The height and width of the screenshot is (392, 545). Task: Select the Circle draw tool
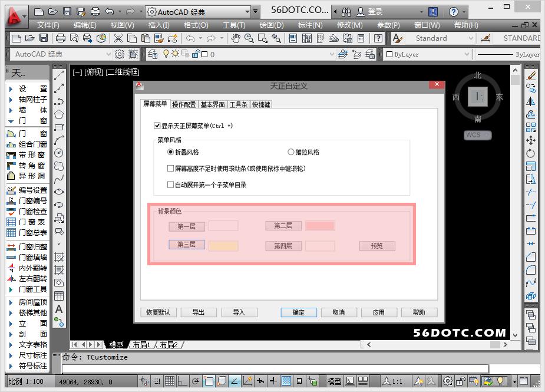pos(59,153)
